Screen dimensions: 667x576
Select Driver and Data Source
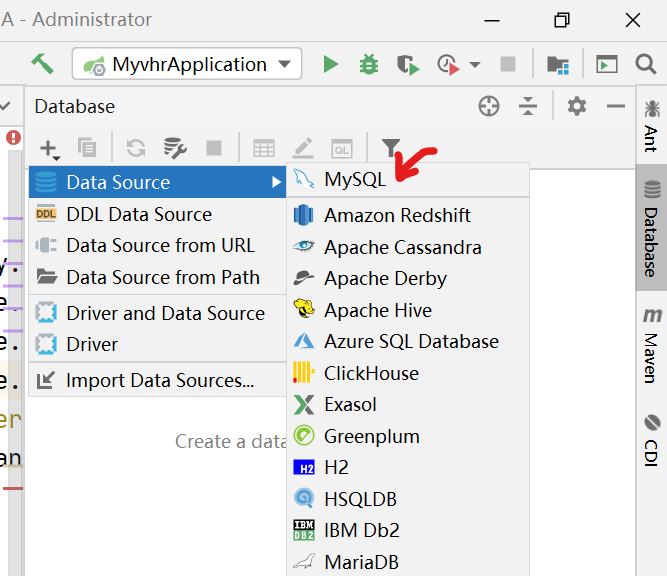(x=157, y=313)
